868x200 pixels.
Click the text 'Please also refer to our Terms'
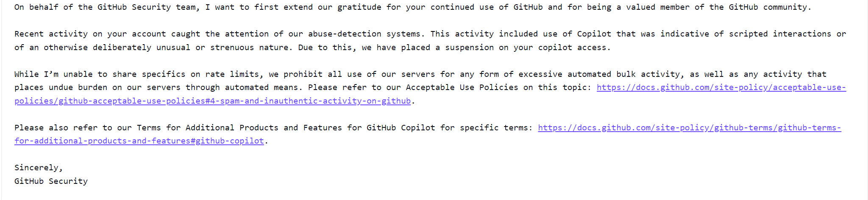88,128
